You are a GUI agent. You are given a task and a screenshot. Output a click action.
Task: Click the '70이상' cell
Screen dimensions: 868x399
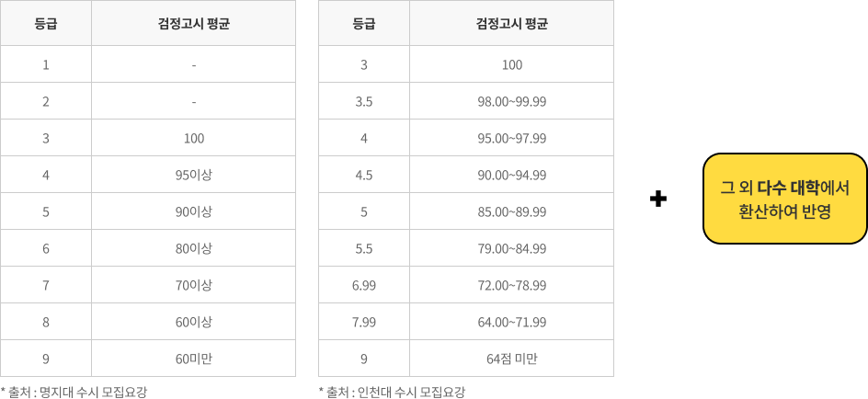coord(194,285)
